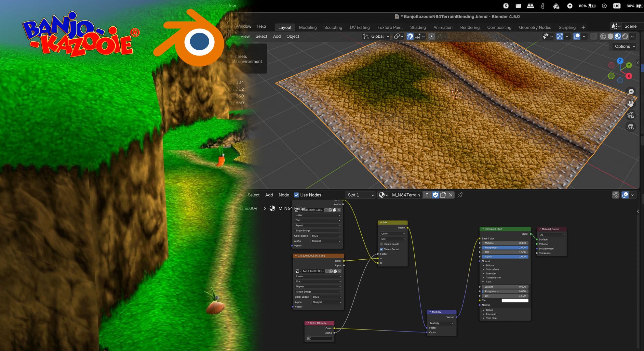The height and width of the screenshot is (351, 644).
Task: Enable rendered viewport shading mode
Action: [x=625, y=36]
